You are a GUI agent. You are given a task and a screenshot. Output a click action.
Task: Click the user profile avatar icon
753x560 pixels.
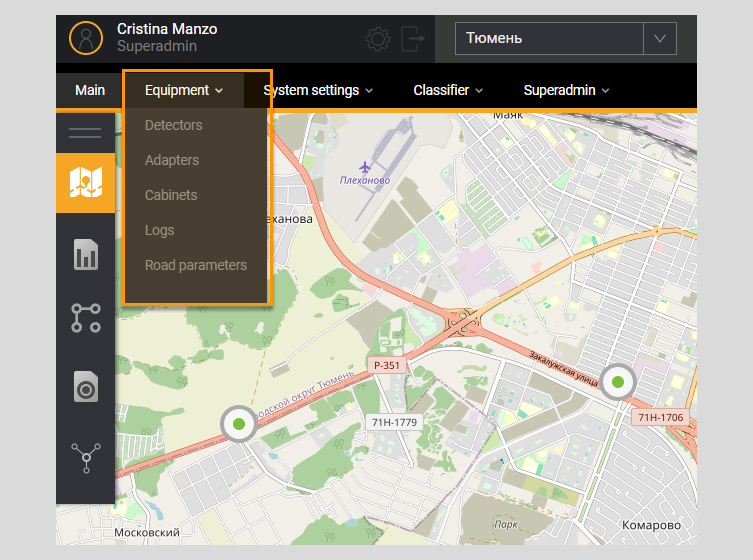[x=86, y=38]
